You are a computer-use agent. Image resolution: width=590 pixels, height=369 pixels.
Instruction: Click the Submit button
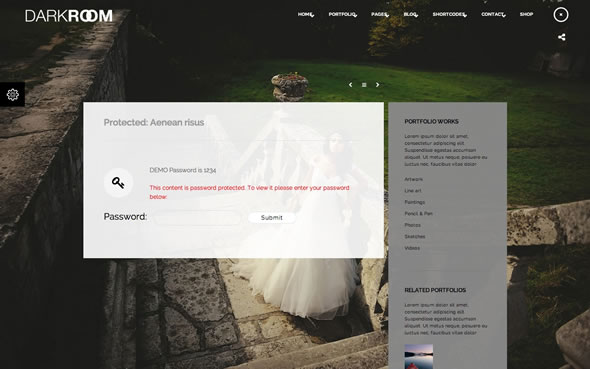click(272, 218)
